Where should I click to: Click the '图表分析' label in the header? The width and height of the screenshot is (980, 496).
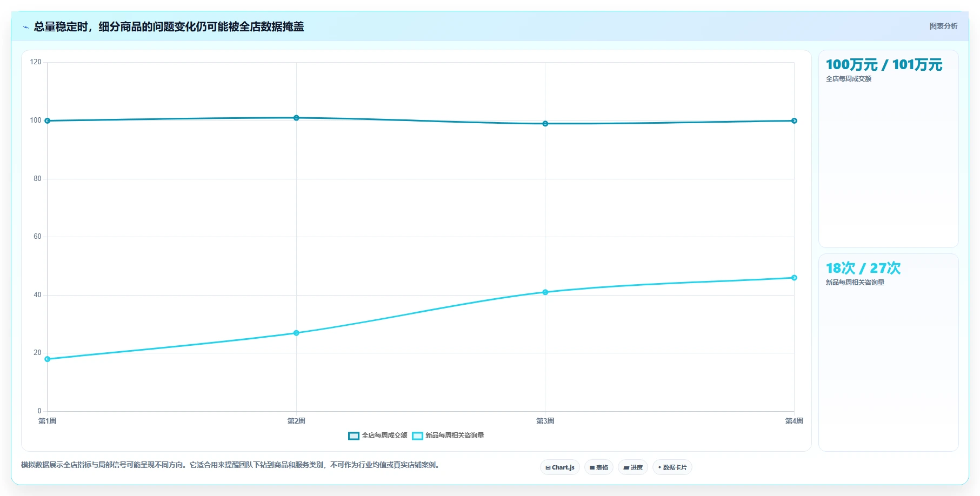tap(943, 26)
